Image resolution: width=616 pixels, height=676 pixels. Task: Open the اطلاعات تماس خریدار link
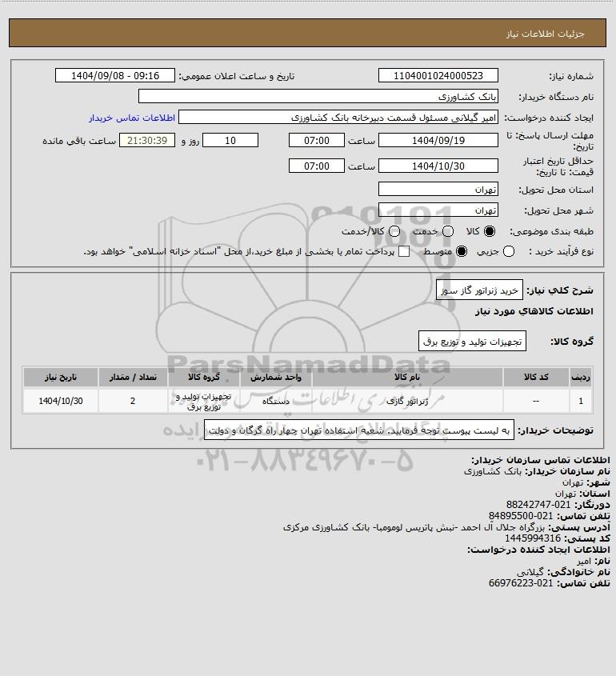point(132,118)
